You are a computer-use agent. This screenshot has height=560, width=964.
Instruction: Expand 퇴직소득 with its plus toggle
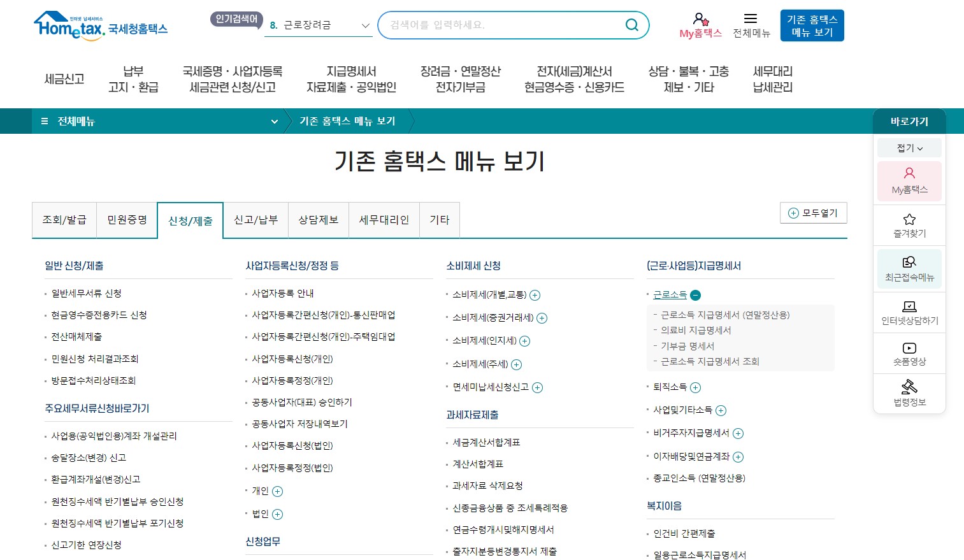(695, 387)
